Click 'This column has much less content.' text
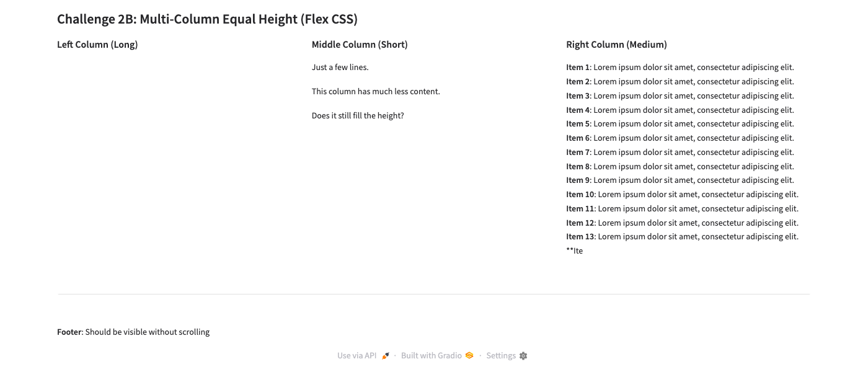 pyautogui.click(x=376, y=92)
